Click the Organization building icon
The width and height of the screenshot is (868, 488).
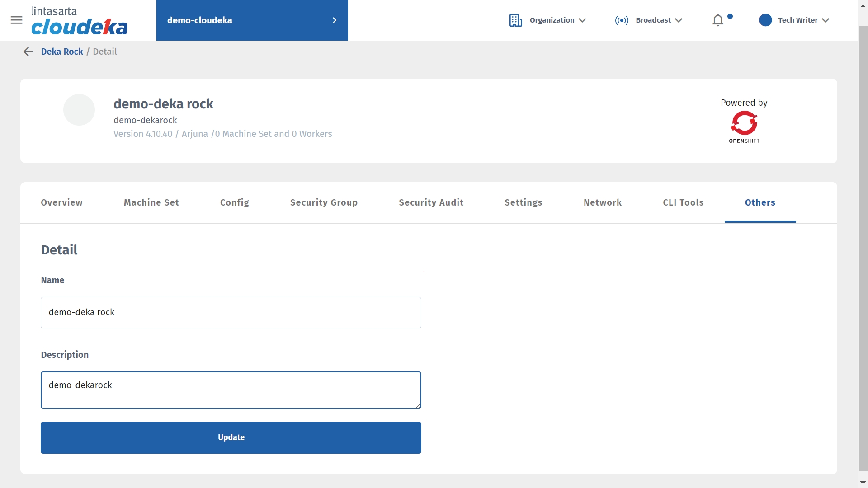515,20
